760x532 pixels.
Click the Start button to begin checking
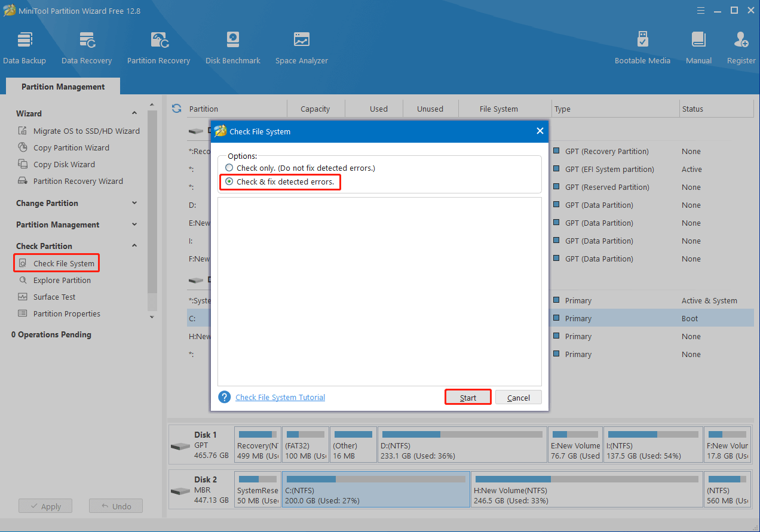point(468,396)
